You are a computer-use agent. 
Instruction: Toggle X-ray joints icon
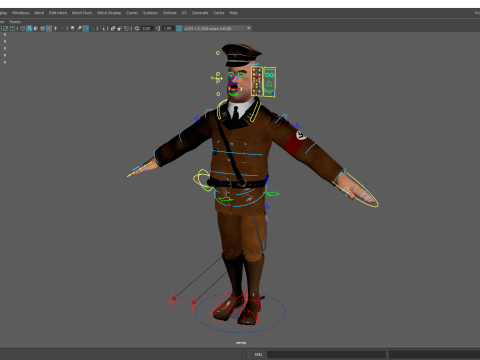click(126, 28)
